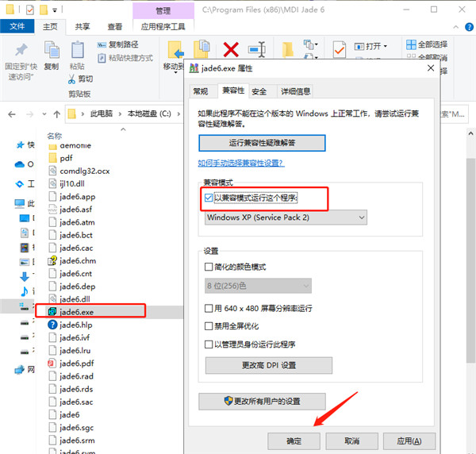Click Quick access star icon in sidebar
This screenshot has height=454, width=476.
(x=20, y=145)
